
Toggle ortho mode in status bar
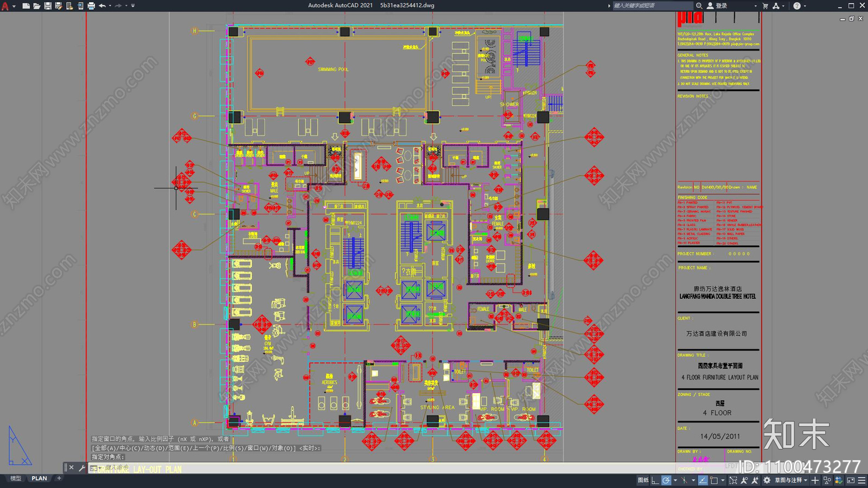tap(655, 480)
